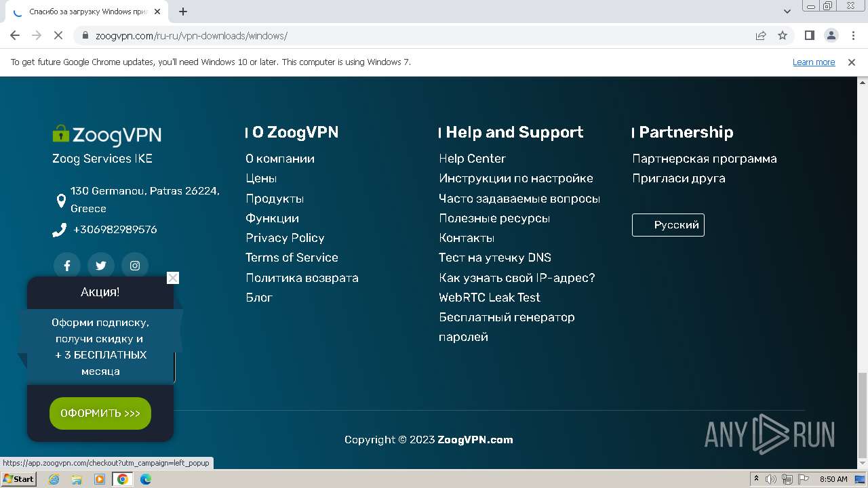Close the ZoogVPN browser tab

point(157,12)
